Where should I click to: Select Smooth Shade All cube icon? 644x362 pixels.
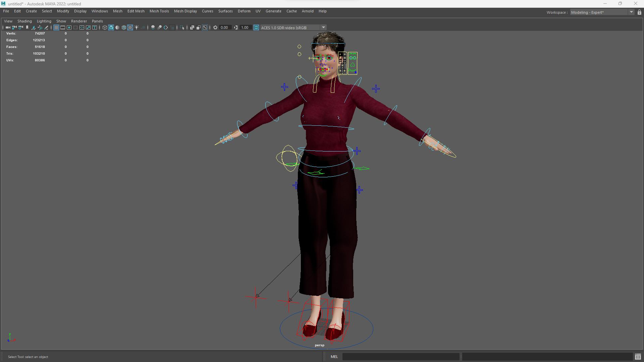coord(111,27)
